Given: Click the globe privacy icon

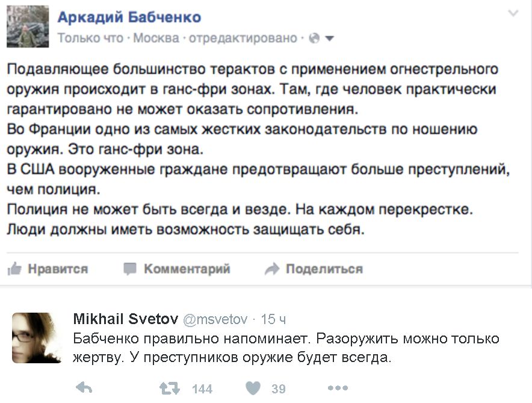Looking at the screenshot, I should coord(313,39).
